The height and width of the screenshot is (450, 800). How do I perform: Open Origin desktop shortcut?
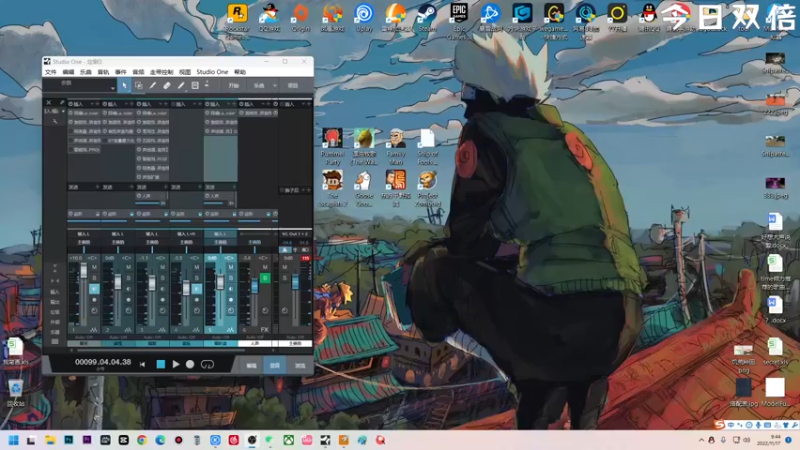point(301,18)
